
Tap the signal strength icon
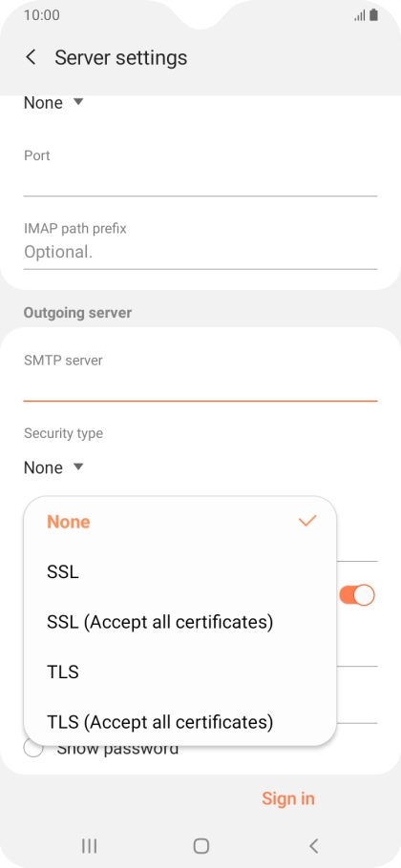point(359,15)
